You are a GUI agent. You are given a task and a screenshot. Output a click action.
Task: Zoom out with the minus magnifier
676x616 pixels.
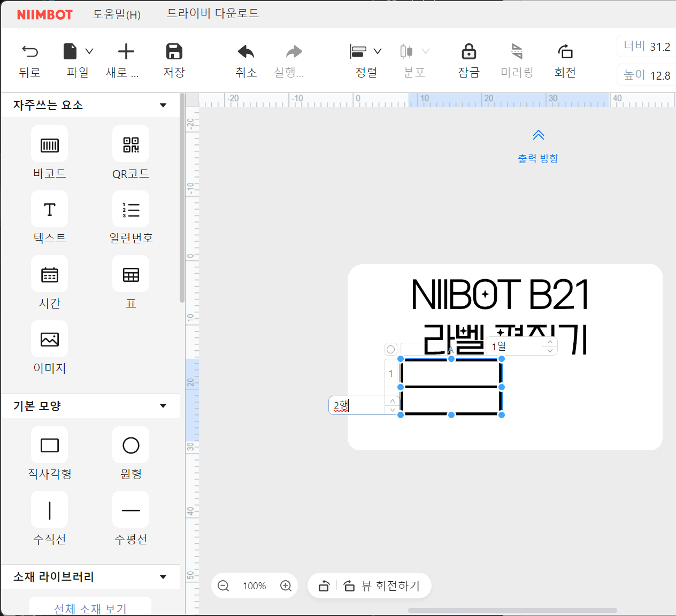point(224,586)
